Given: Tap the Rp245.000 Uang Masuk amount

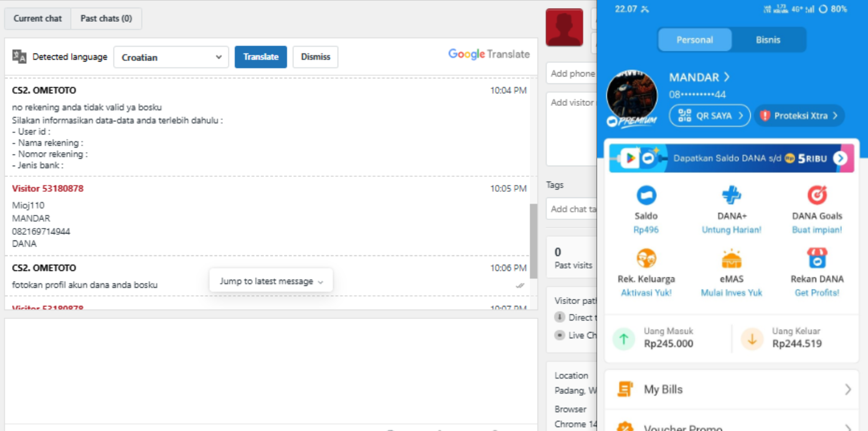Looking at the screenshot, I should [x=669, y=344].
